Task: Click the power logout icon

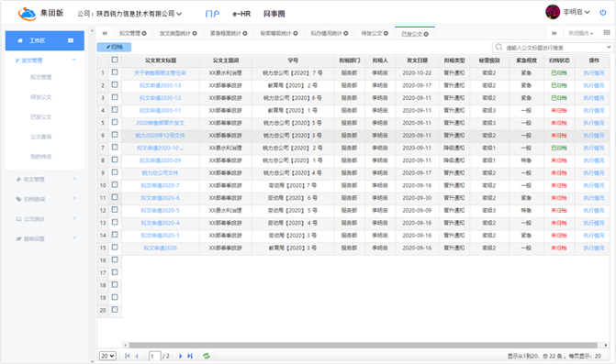Action: point(602,13)
